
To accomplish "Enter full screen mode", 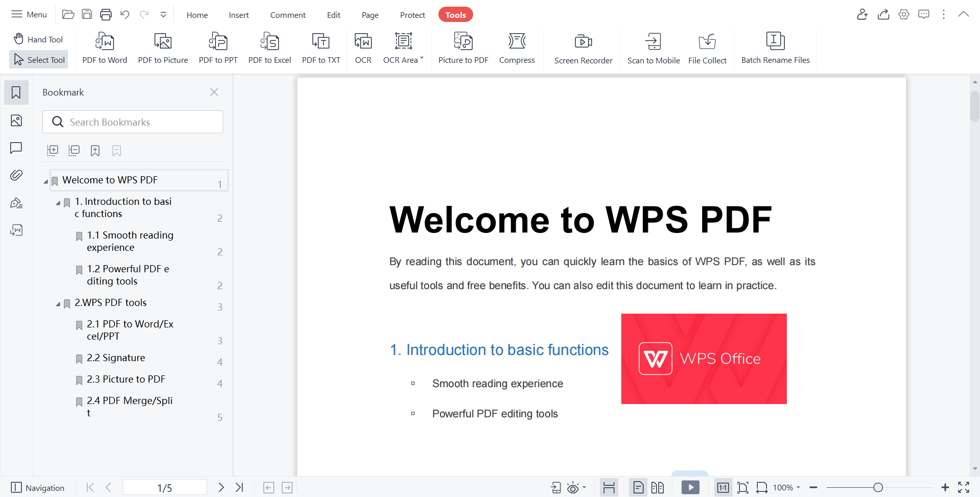I will click(x=964, y=488).
